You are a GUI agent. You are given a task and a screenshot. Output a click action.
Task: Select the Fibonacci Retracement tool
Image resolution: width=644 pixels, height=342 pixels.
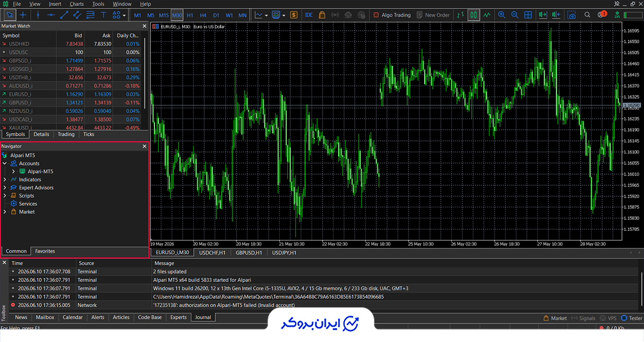[91, 15]
